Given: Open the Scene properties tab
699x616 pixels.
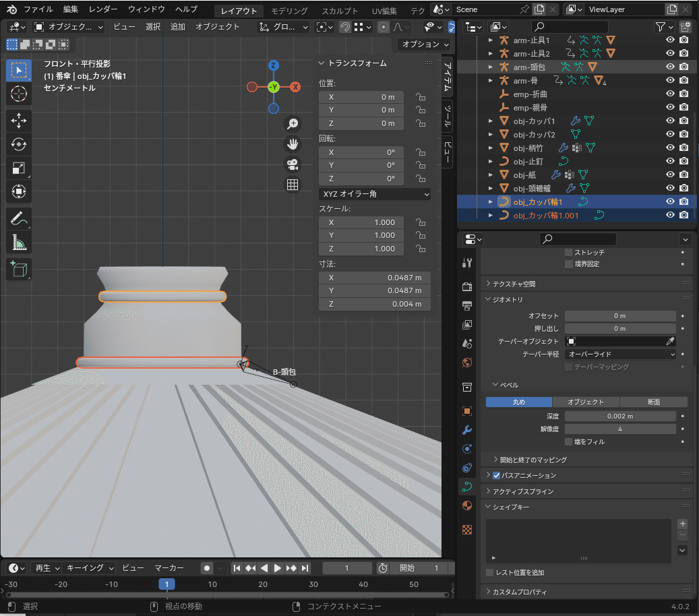Looking at the screenshot, I should pyautogui.click(x=467, y=344).
